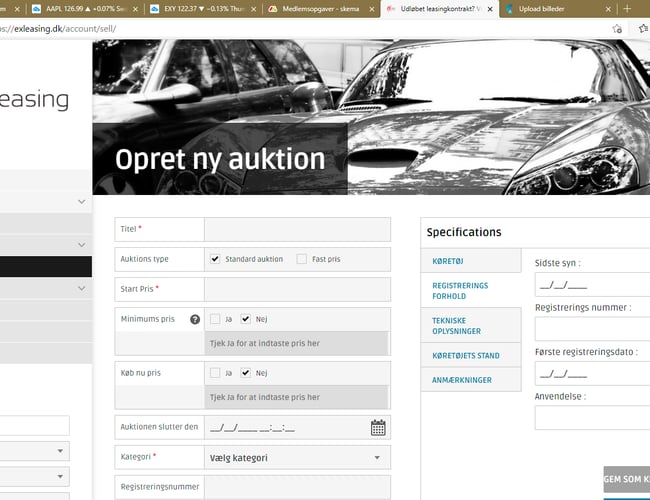This screenshot has height=500, width=650.
Task: Select the KØRETØJETS STAND tab
Action: point(471,355)
